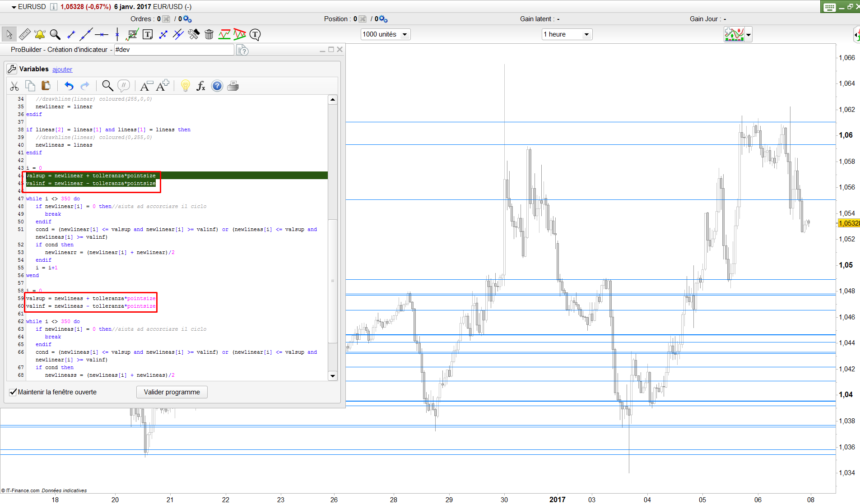Image resolution: width=860 pixels, height=504 pixels.
Task: Click the add indicator chart icon
Action: tap(734, 34)
